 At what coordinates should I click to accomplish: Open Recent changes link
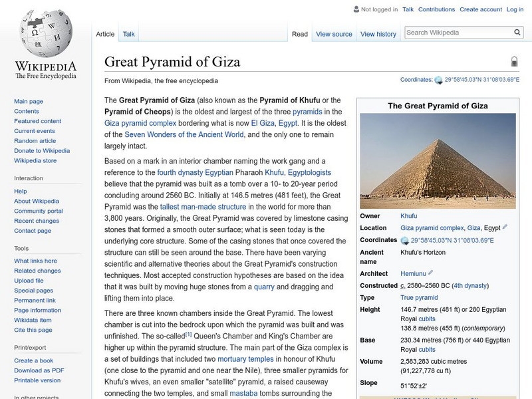click(37, 221)
